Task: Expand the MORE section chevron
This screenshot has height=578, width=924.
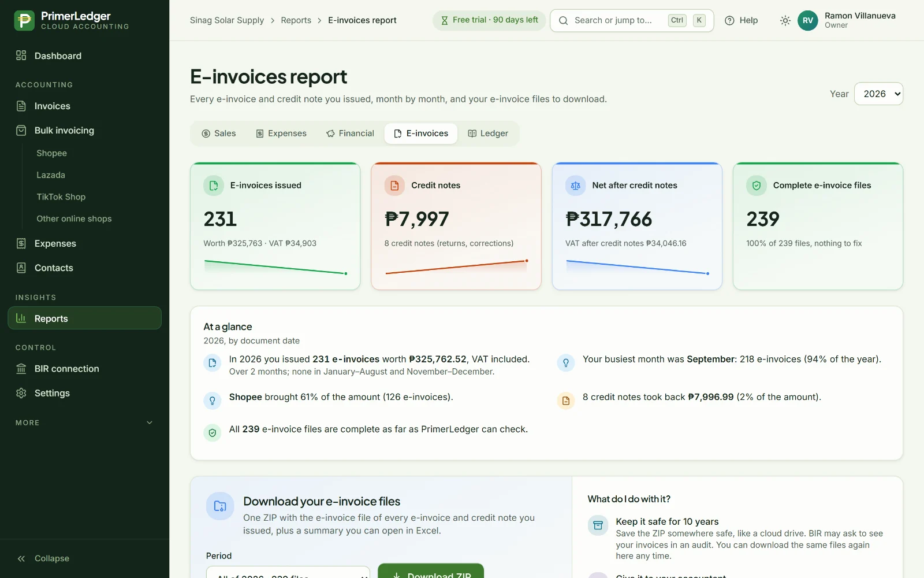Action: (150, 423)
